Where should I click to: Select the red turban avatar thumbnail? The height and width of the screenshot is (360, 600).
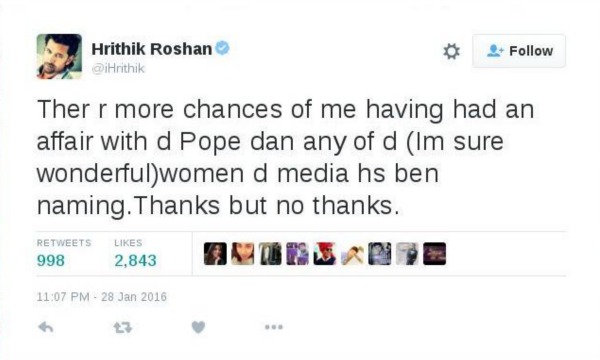tap(325, 254)
